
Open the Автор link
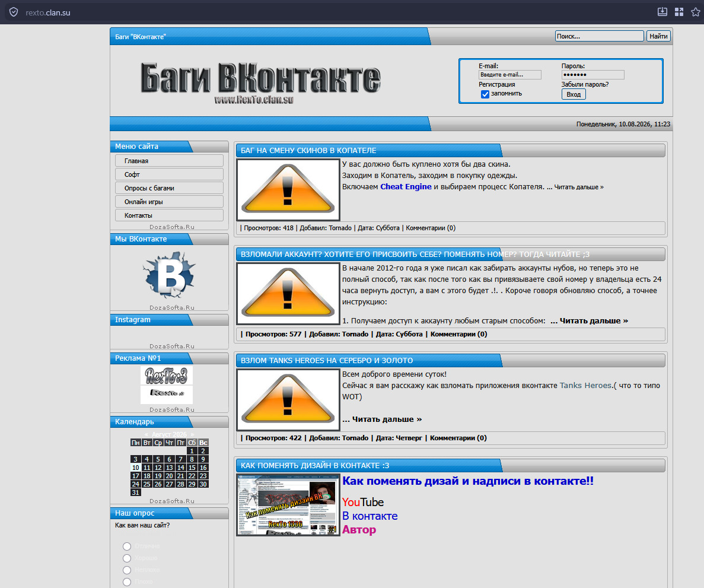[359, 530]
